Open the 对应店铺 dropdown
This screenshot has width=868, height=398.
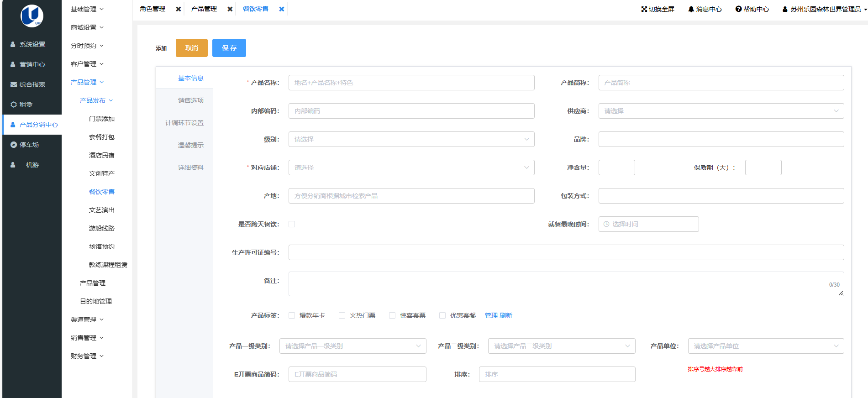(x=411, y=168)
